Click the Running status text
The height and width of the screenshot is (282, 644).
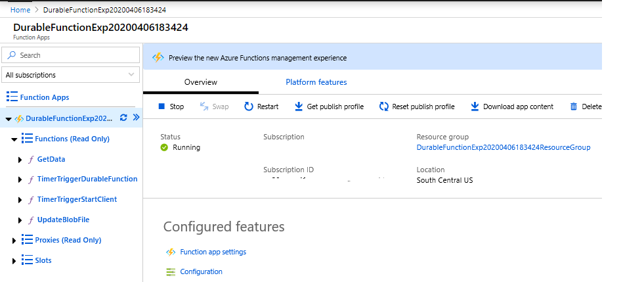(186, 147)
